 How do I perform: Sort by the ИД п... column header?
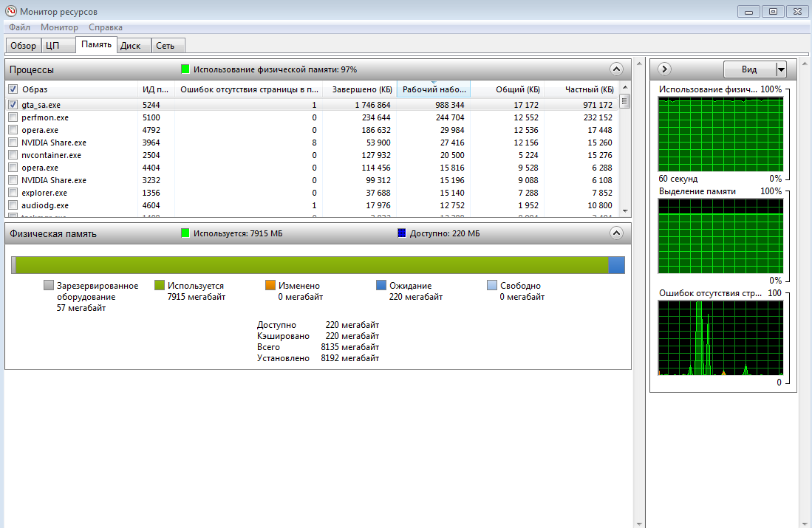pos(156,89)
